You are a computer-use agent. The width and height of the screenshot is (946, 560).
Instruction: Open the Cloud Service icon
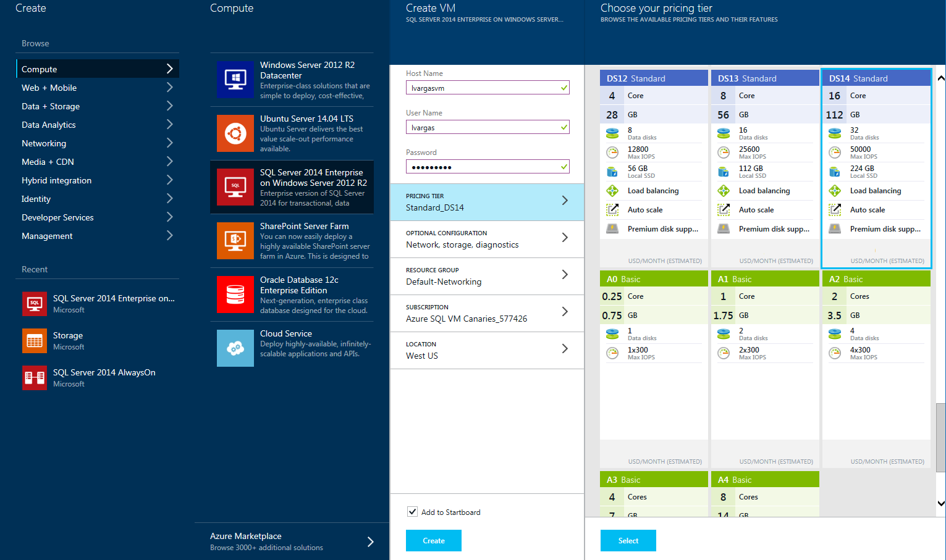point(235,348)
